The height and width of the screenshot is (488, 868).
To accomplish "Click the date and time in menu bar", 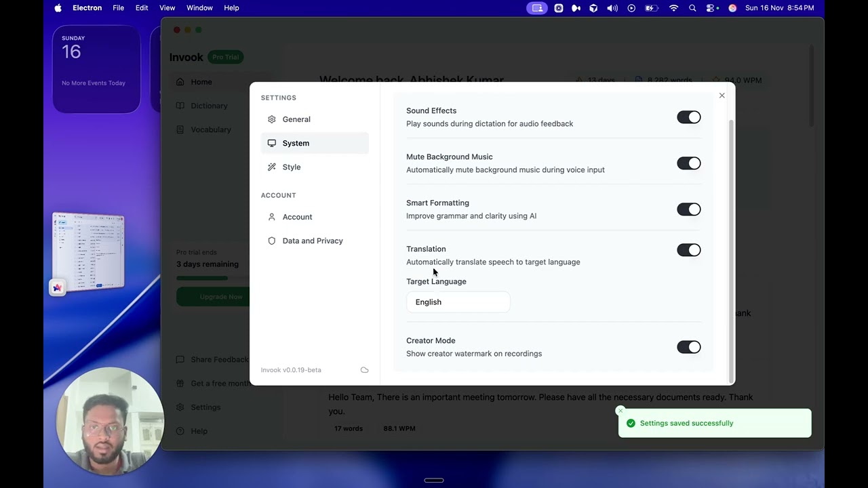I will tap(779, 8).
